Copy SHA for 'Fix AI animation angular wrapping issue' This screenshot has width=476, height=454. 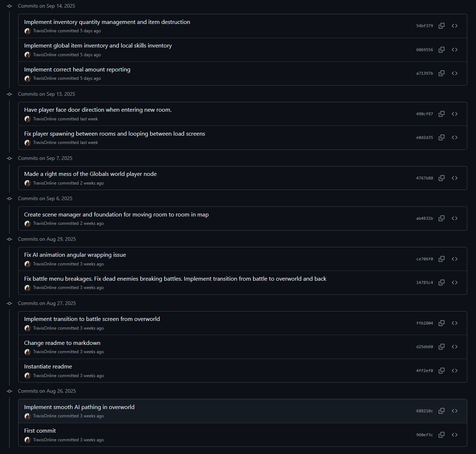(x=442, y=259)
